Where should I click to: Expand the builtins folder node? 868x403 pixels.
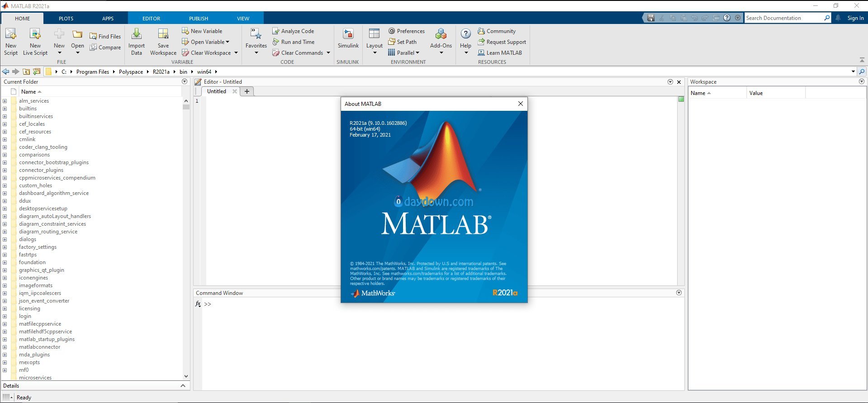[x=5, y=109]
